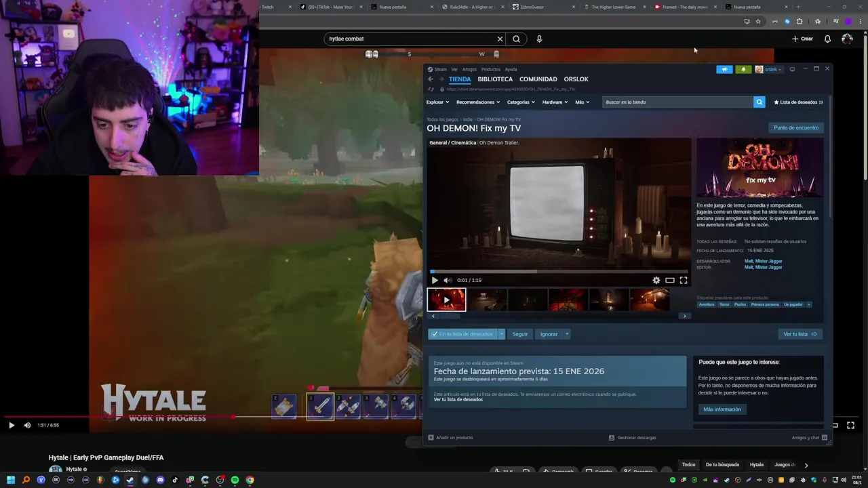Expand Categorías store menu
868x488 pixels.
521,102
